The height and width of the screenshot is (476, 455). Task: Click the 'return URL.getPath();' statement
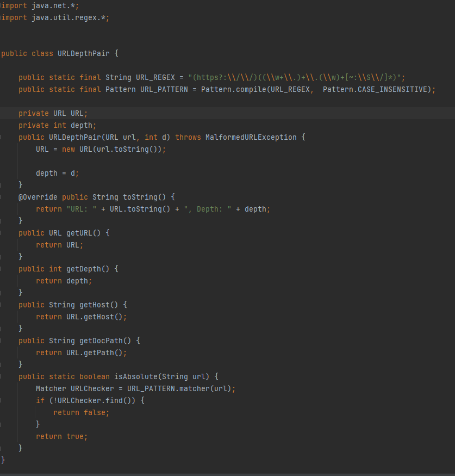(82, 353)
